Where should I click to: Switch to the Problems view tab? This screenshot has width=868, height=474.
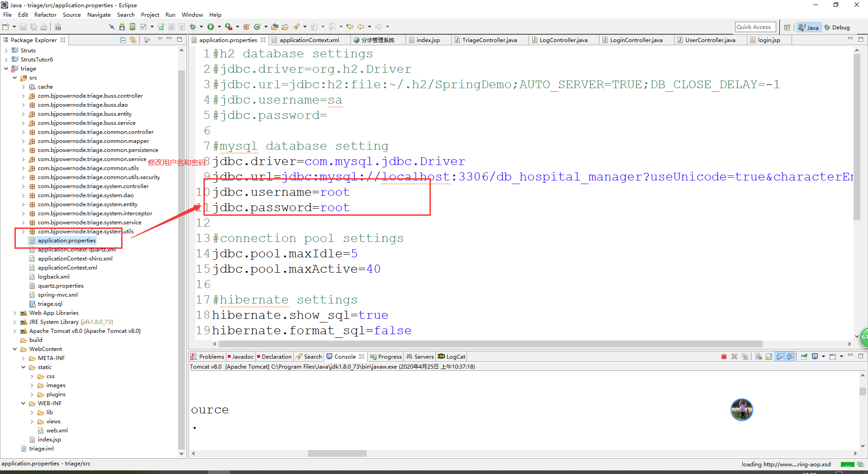208,356
